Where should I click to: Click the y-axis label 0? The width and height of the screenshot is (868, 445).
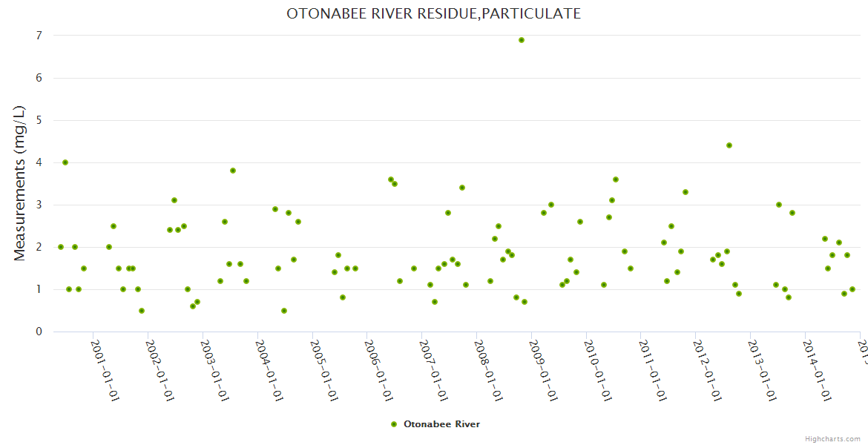[x=39, y=332]
